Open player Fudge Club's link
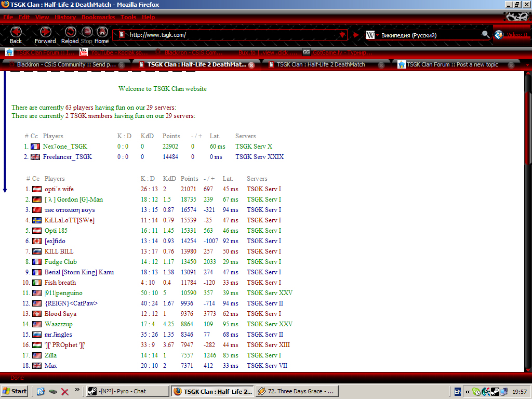Viewport: 532px width, 399px height. 60,262
